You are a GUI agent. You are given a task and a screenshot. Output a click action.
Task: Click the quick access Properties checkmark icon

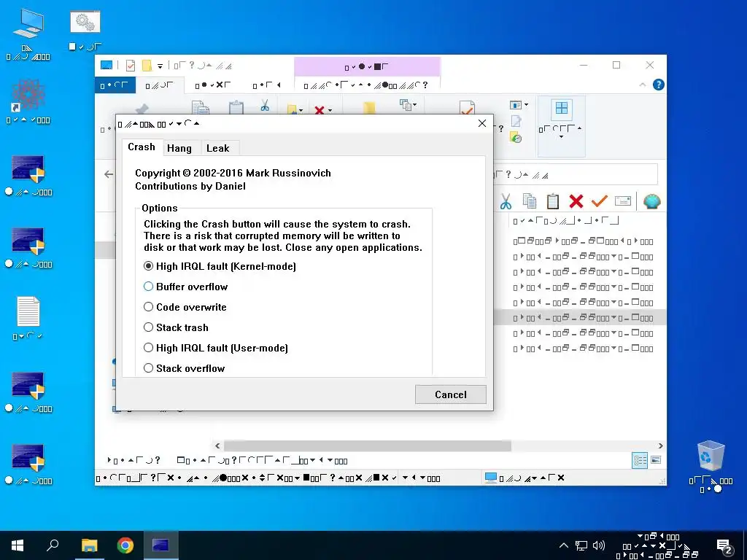click(131, 65)
